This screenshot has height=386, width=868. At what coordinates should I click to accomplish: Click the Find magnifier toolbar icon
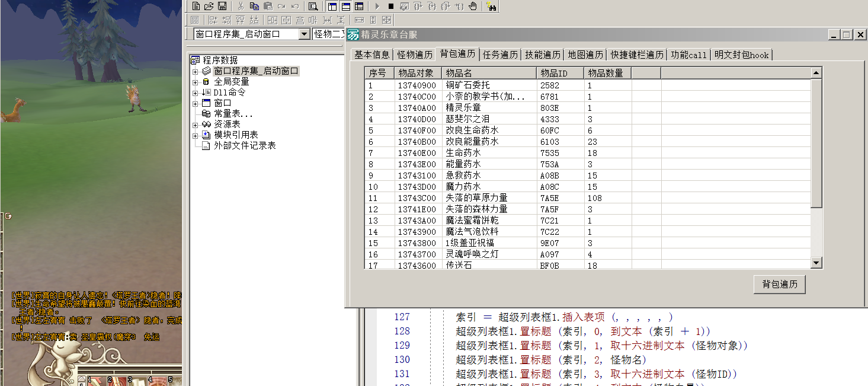pos(313,6)
